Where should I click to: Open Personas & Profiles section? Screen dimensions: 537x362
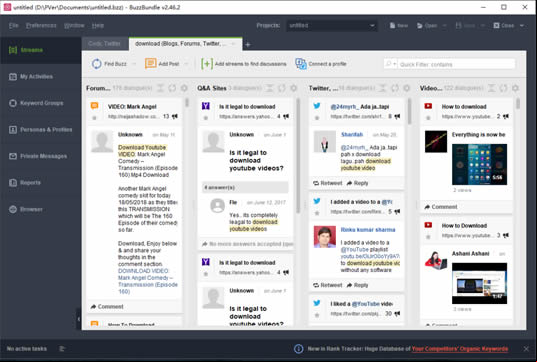(x=40, y=129)
